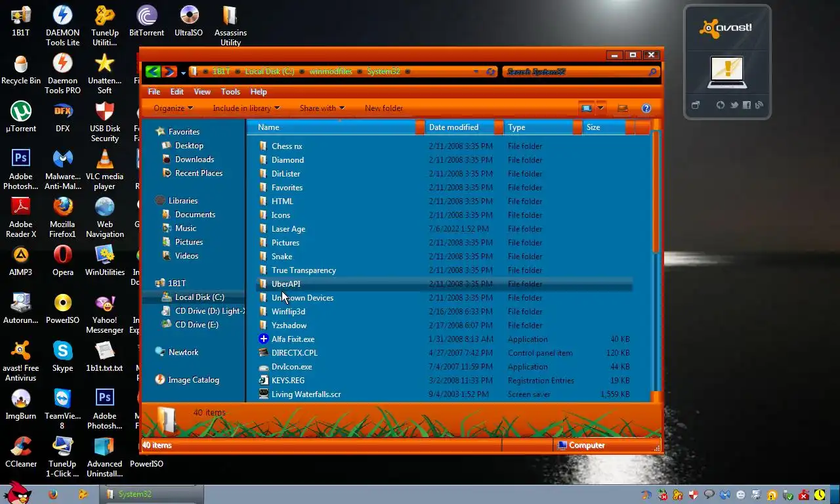Click winmodfiles in the address path

coord(331,72)
